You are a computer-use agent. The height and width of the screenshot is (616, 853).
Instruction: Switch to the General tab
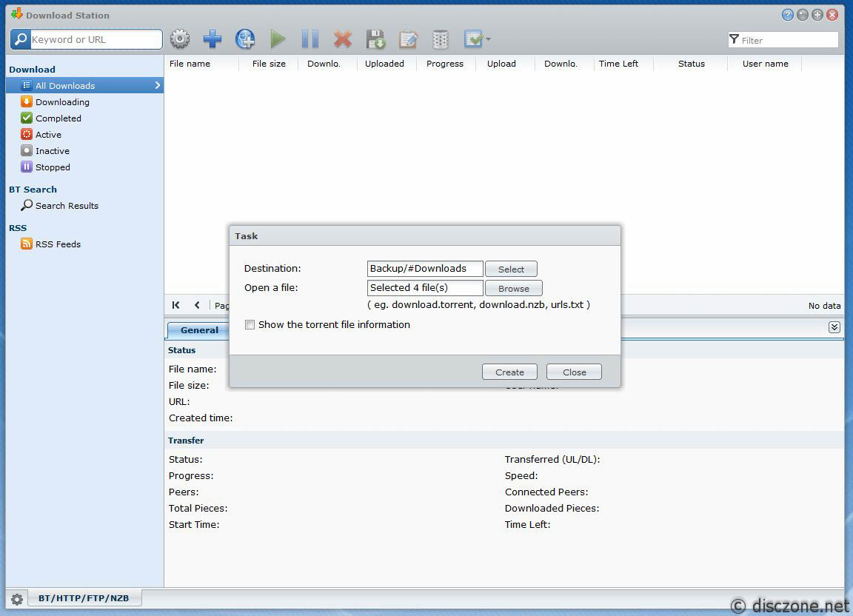tap(199, 330)
